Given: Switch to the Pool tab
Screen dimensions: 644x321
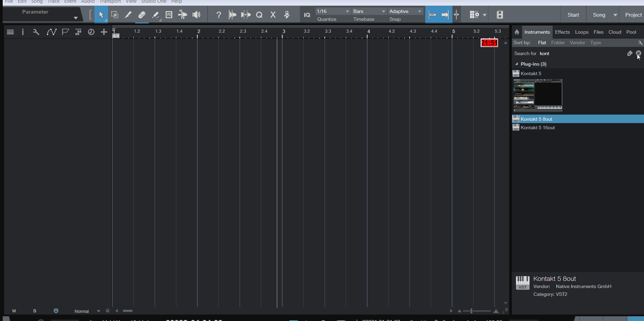Looking at the screenshot, I should tap(631, 32).
